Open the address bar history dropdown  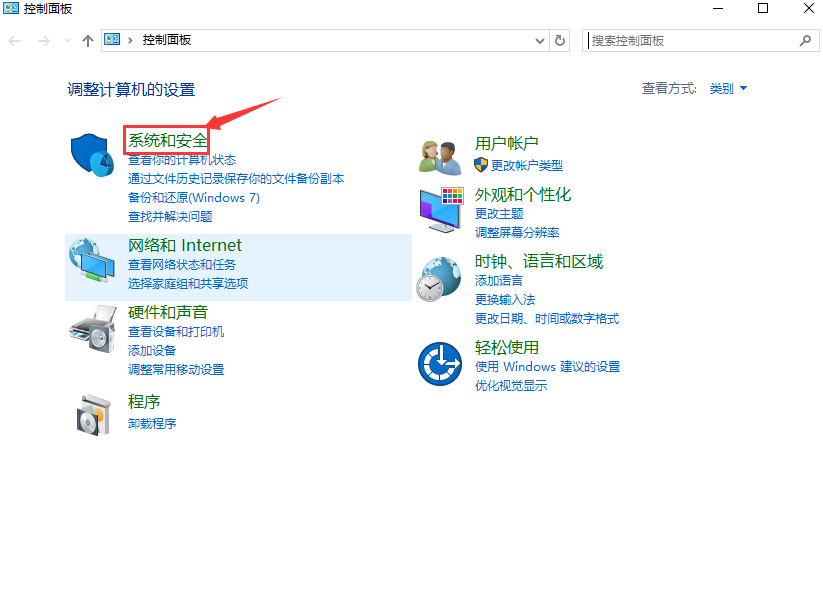539,40
